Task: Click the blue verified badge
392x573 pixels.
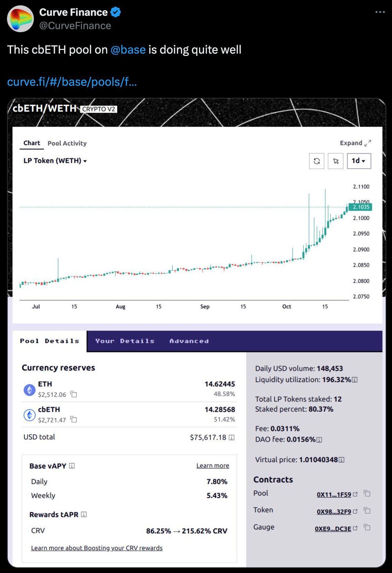Action: click(116, 12)
